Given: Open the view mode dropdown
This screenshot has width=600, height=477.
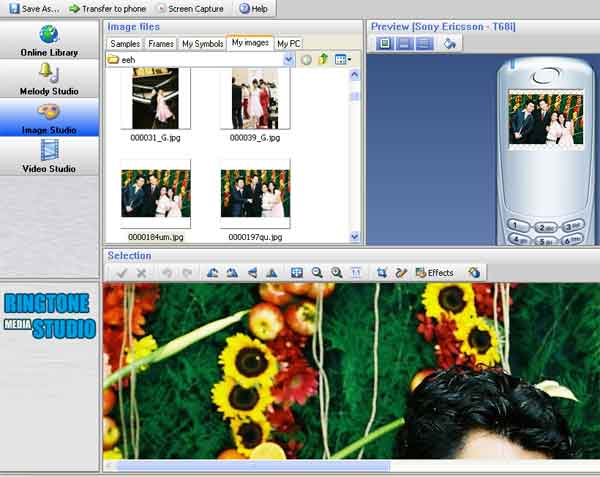Looking at the screenshot, I should pyautogui.click(x=342, y=59).
